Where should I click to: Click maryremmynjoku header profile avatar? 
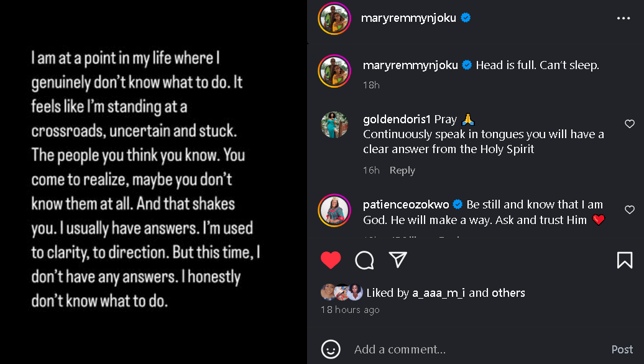pyautogui.click(x=334, y=19)
